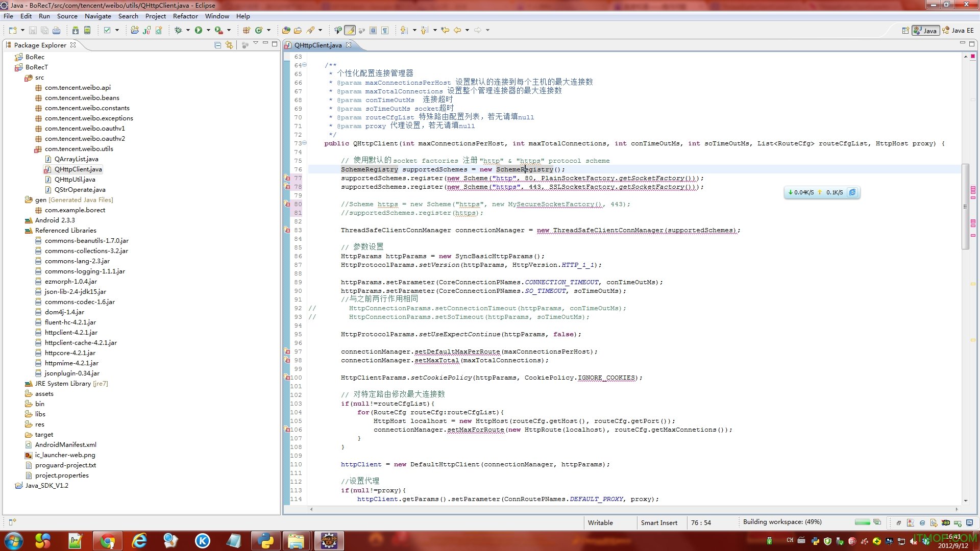Open the Navigate menu
This screenshot has width=980, height=551.
pyautogui.click(x=97, y=16)
